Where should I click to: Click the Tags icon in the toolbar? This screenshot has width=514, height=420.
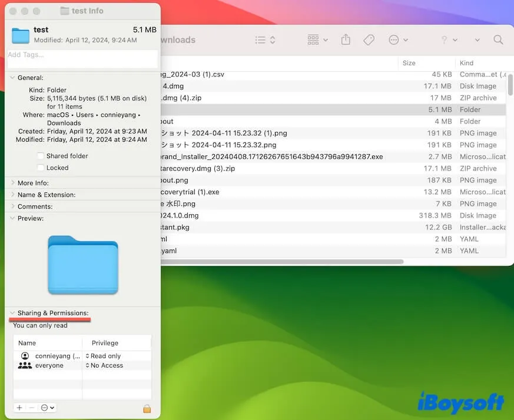(x=369, y=39)
